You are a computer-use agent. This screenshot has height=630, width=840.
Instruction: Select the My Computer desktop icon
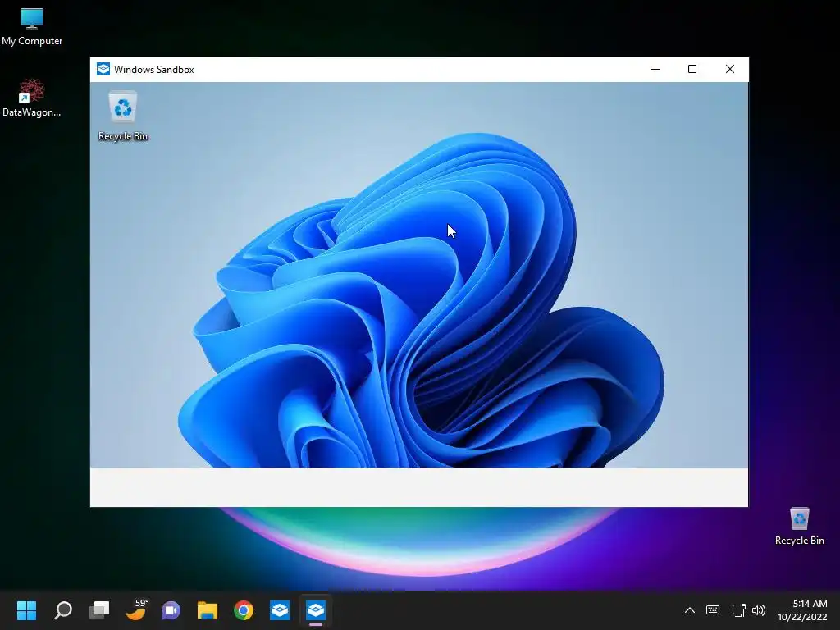[x=32, y=27]
